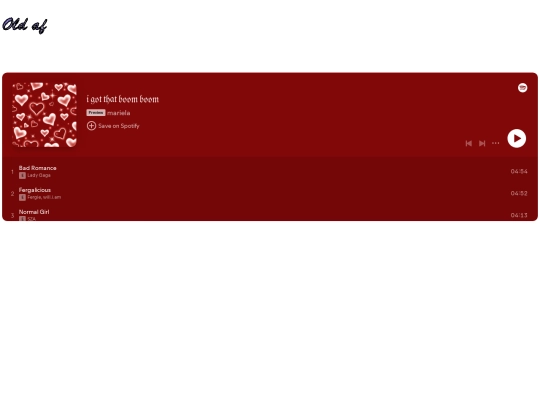Click the Preview badge
540x405 pixels.
(96, 113)
